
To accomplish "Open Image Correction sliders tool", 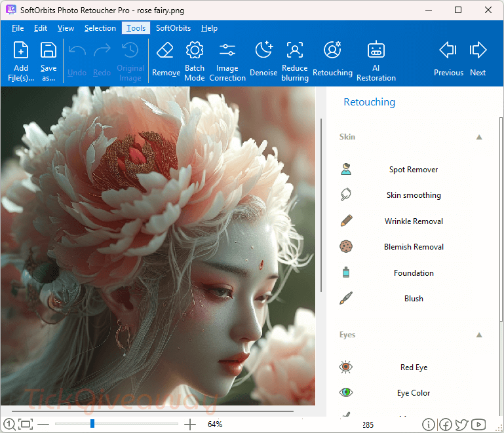I will tap(227, 50).
